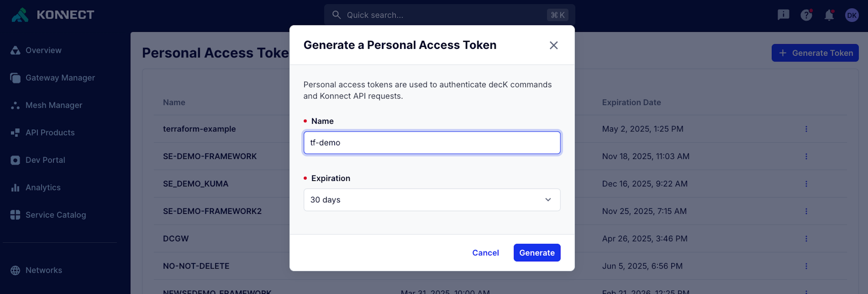Navigate to Dev Portal
The width and height of the screenshot is (868, 294).
[x=45, y=160]
